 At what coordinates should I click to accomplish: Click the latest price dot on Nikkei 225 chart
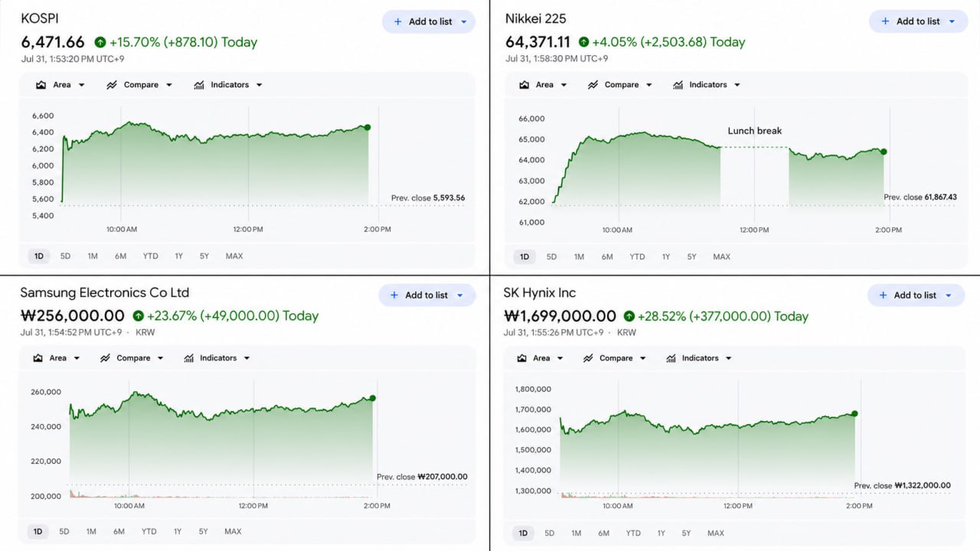coord(884,152)
